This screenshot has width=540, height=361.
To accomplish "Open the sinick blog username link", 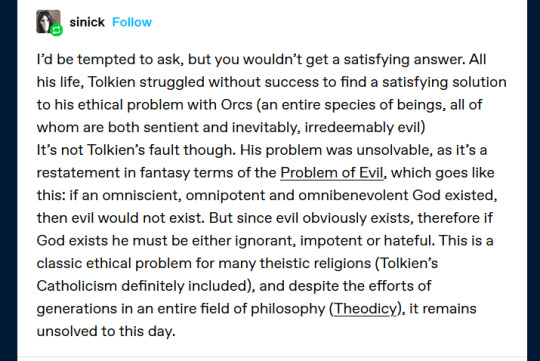I will click(87, 22).
